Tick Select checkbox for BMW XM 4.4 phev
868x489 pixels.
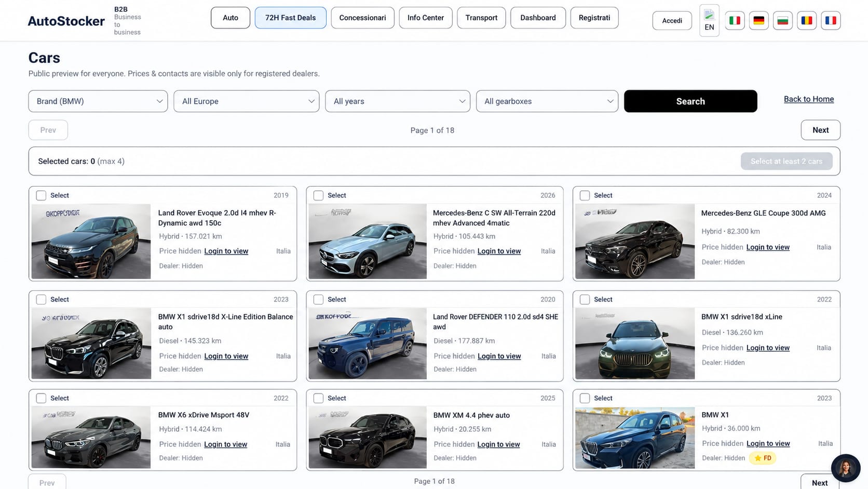pos(318,398)
